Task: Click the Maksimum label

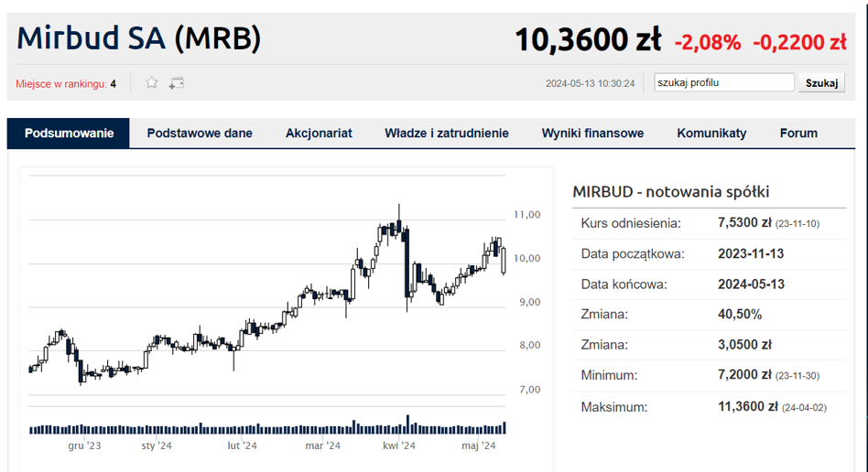Action: 613,407
